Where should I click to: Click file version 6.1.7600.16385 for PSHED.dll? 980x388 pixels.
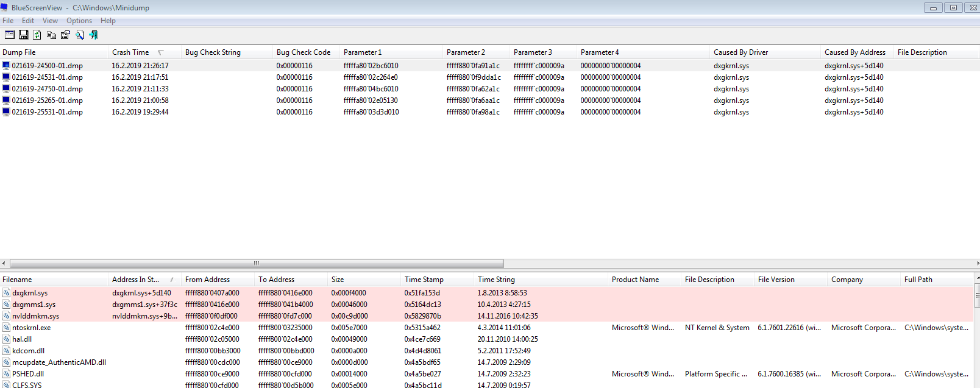point(789,374)
